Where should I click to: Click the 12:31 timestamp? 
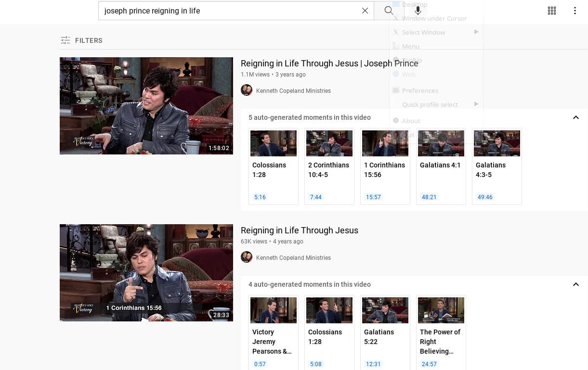click(x=373, y=364)
